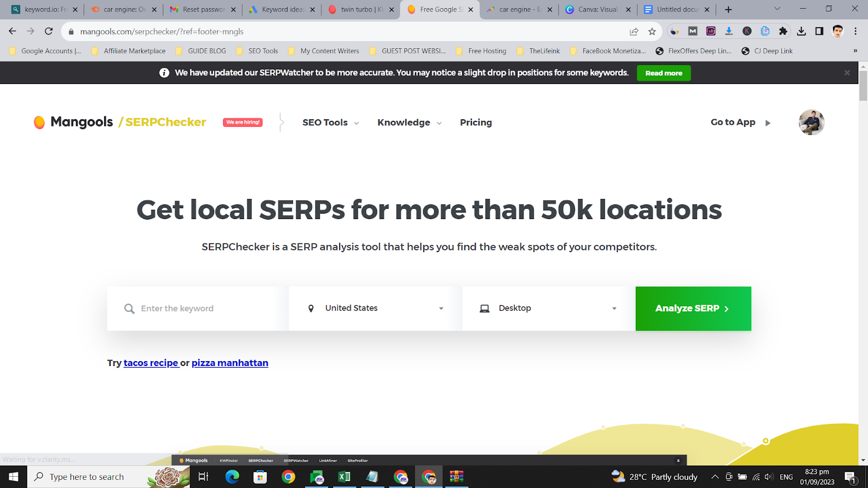Image resolution: width=868 pixels, height=488 pixels.
Task: Click the blue document-copy extension icon
Action: pos(765,31)
